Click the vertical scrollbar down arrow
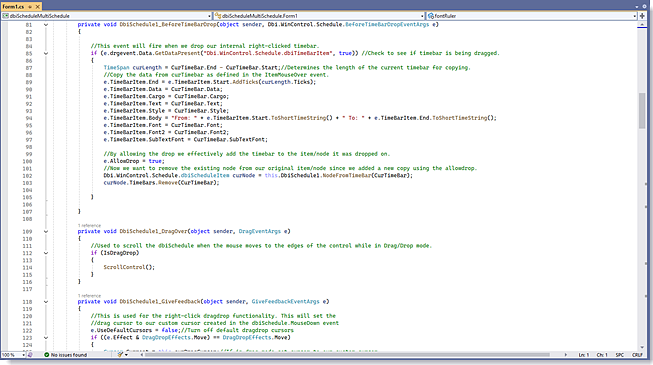 642,347
